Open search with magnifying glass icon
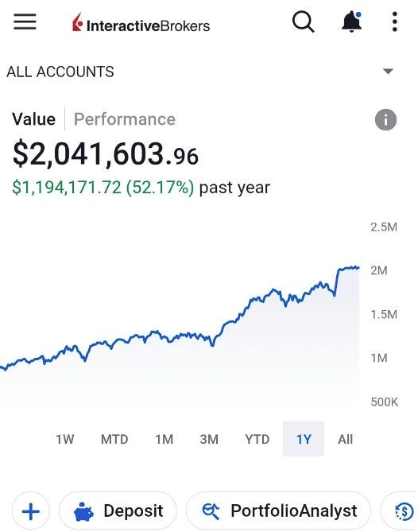Viewport: 418px width, 532px height. pyautogui.click(x=303, y=22)
